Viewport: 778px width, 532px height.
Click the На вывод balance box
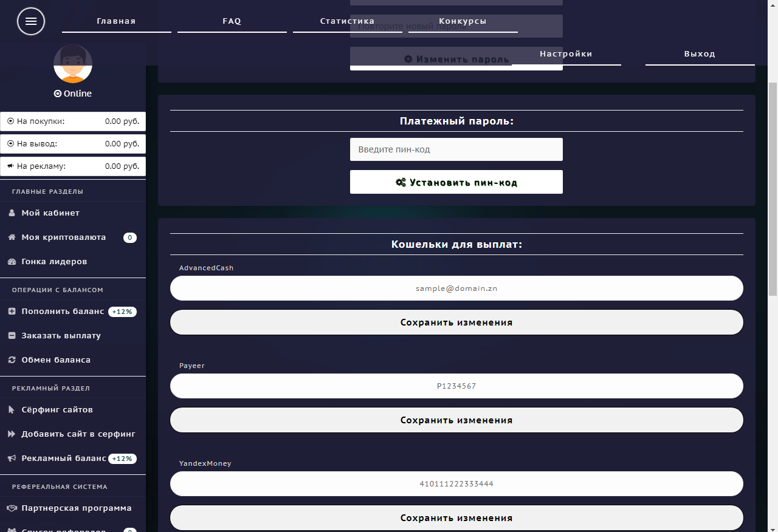pos(73,144)
